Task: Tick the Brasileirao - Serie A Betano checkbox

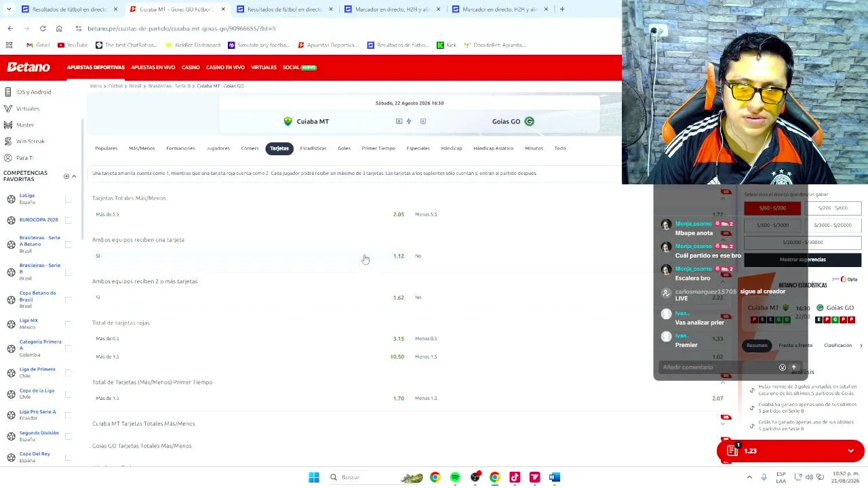Action: point(68,245)
